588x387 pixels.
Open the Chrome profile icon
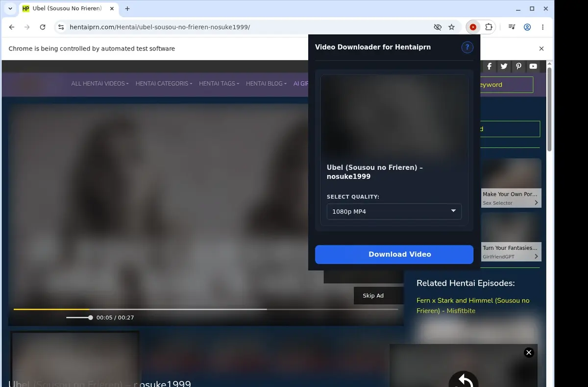(527, 27)
